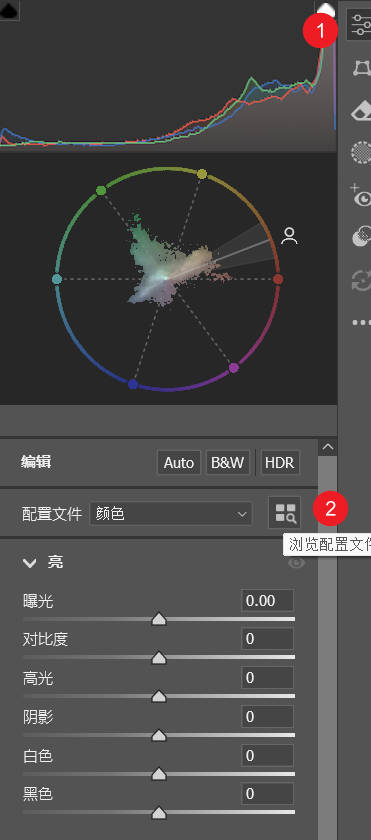Click the HDR button

(281, 462)
